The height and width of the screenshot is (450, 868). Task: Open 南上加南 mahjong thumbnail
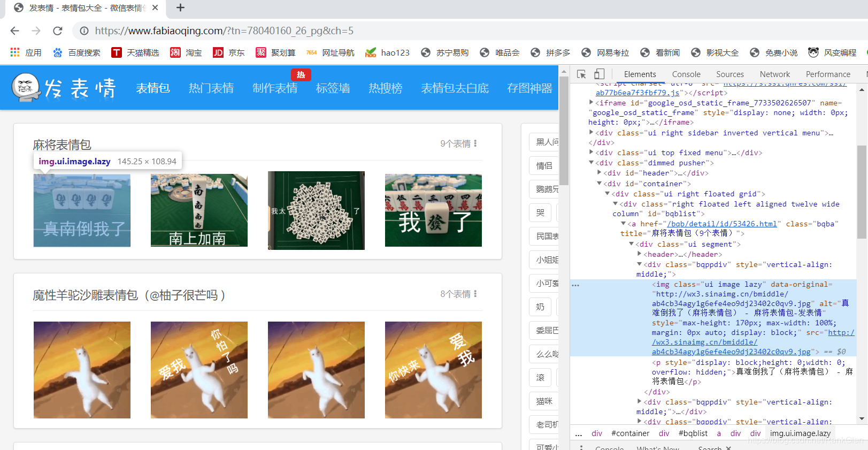click(199, 210)
